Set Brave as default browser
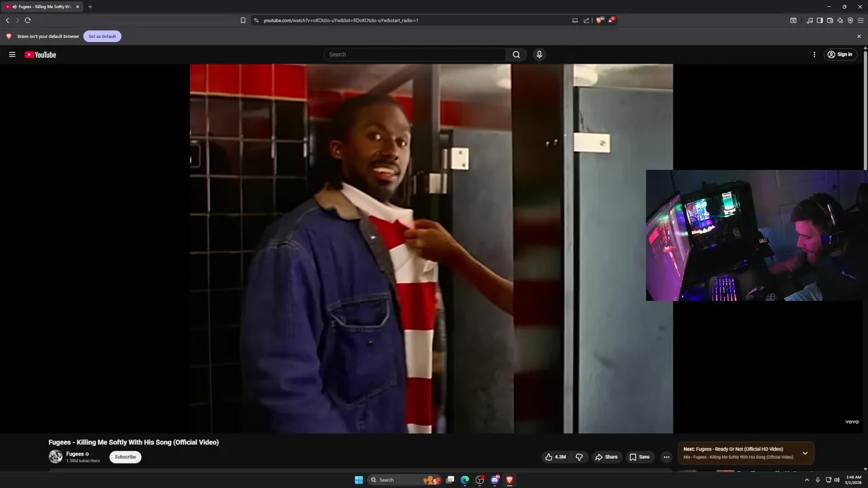Screen dimensions: 868x488 pyautogui.click(x=102, y=36)
